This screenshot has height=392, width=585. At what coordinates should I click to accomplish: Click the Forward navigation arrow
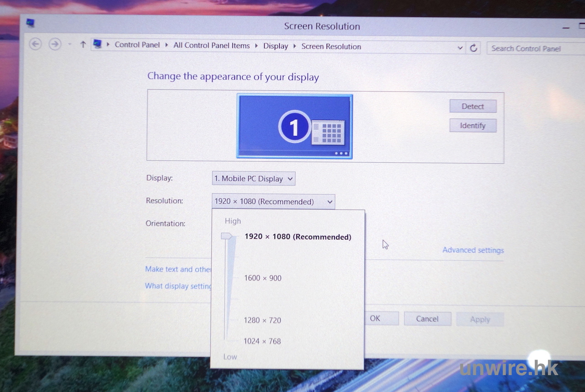point(55,44)
